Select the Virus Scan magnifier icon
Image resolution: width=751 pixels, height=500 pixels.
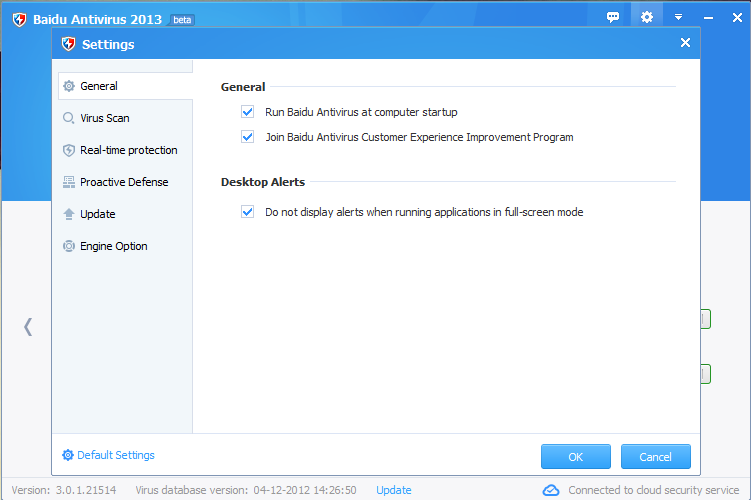click(69, 118)
